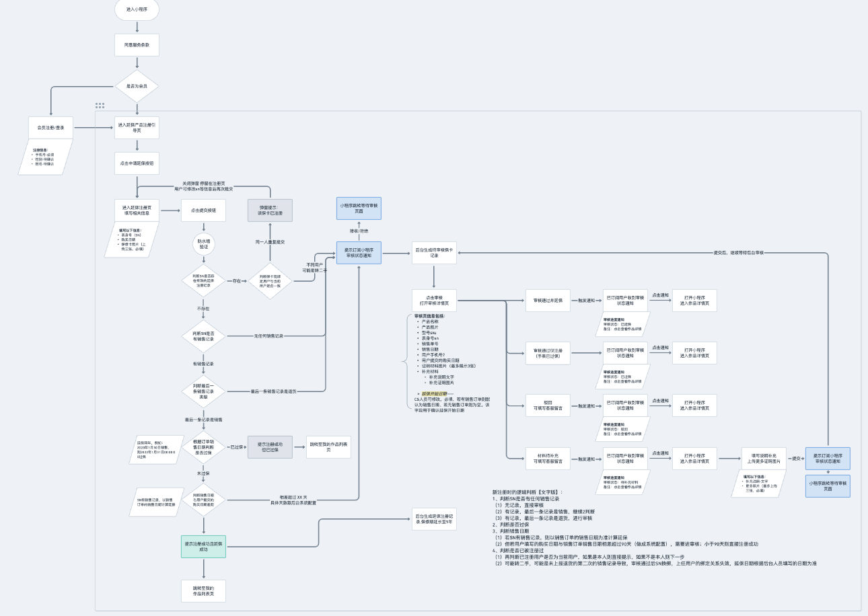This screenshot has width=868, height=616.
Task: Select the bottom-right 小程序跳转等待审核页面 box
Action: coord(828,486)
